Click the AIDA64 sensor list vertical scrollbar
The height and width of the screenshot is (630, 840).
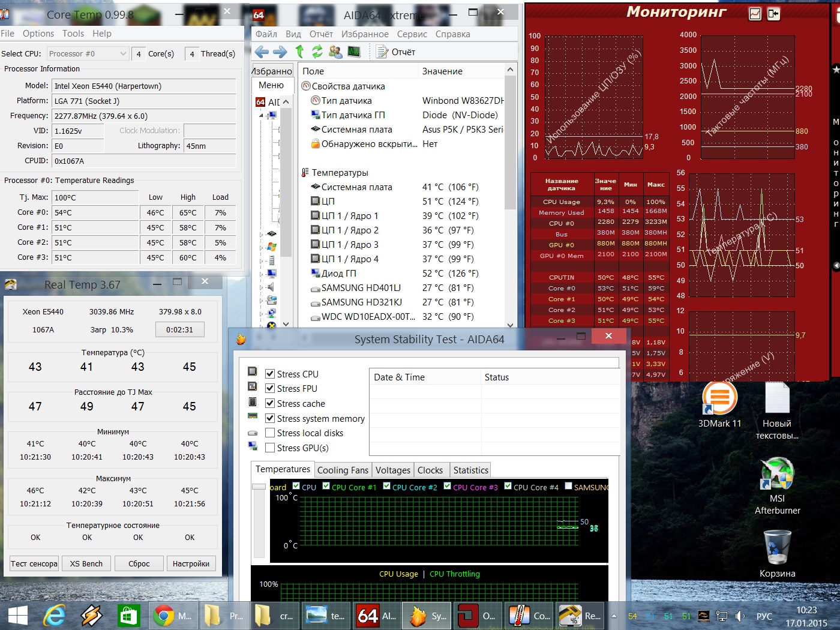(510, 196)
